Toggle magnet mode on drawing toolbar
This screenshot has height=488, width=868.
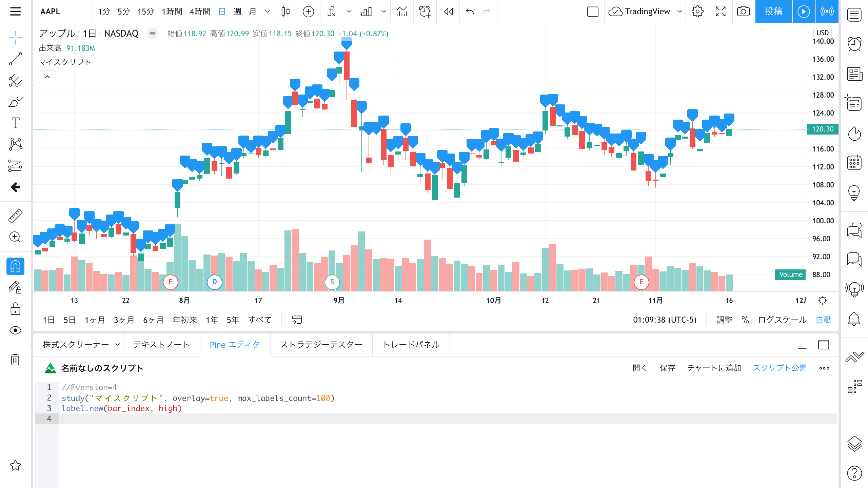point(15,266)
